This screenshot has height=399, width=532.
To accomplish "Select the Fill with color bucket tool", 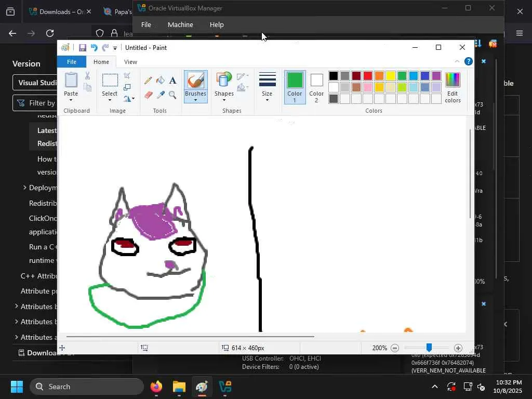I will pos(161,81).
